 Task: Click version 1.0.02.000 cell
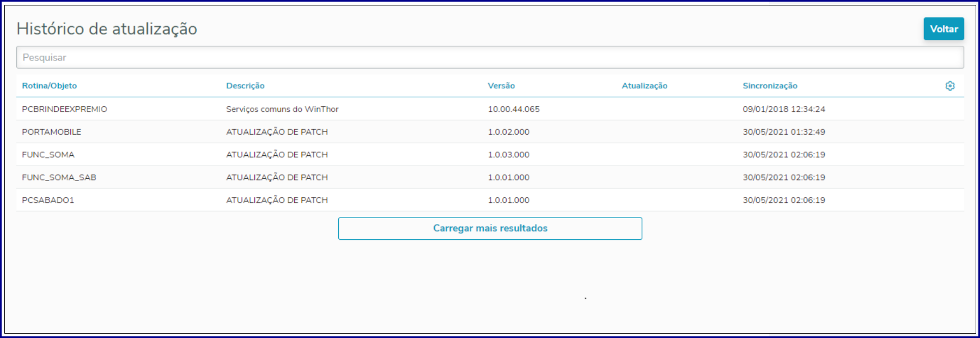coord(508,132)
